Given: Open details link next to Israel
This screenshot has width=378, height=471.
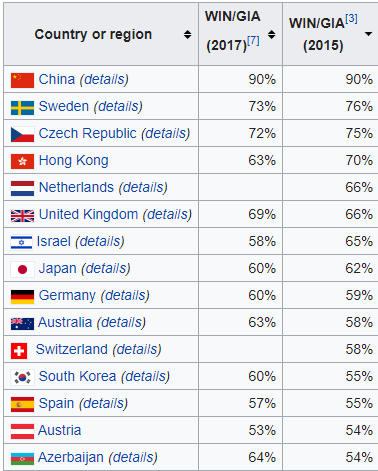Looking at the screenshot, I should (100, 242).
